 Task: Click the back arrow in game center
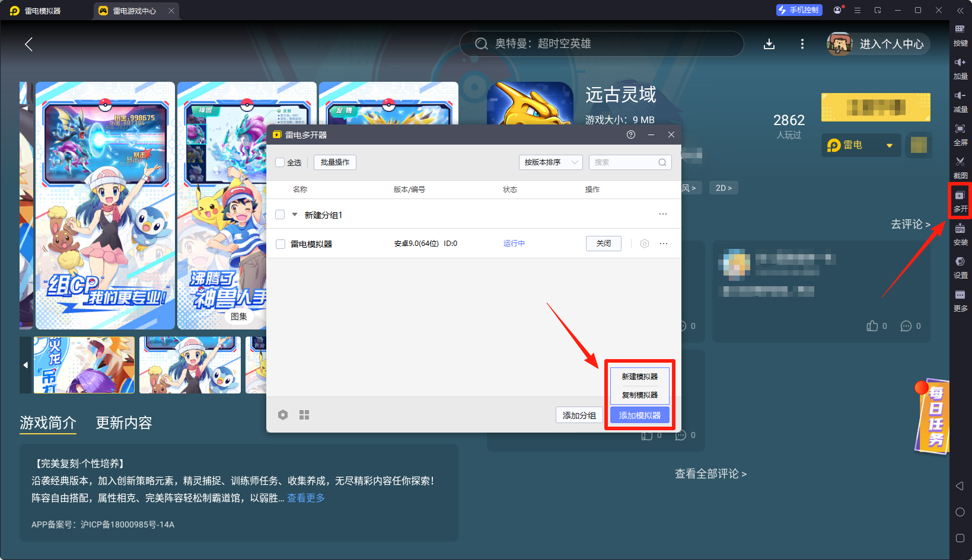point(28,44)
